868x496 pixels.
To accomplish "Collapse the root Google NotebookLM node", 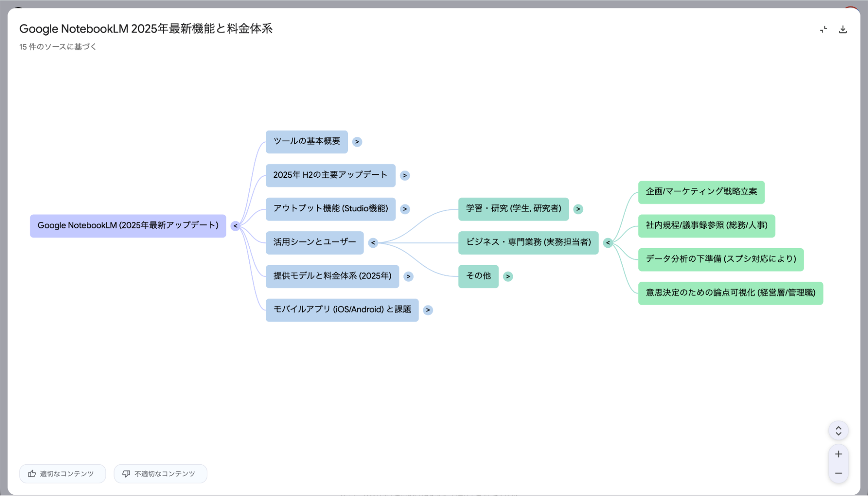I will (235, 226).
